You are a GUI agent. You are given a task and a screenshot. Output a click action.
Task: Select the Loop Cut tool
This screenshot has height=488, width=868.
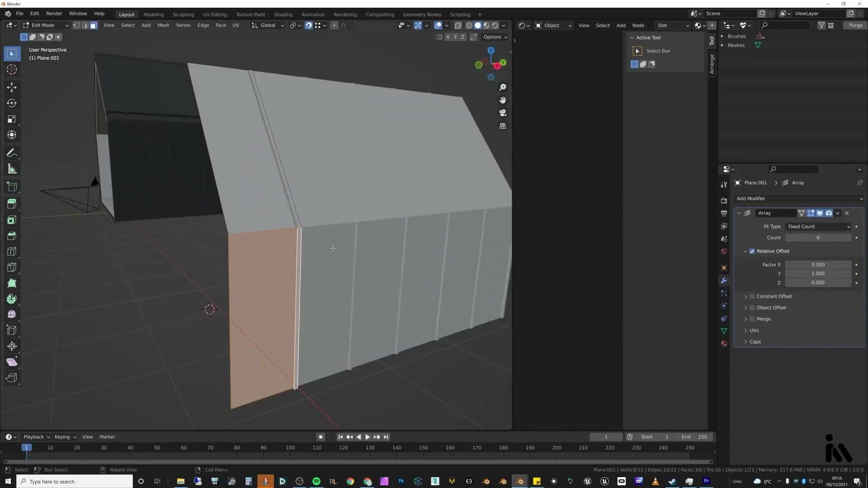coord(12,251)
